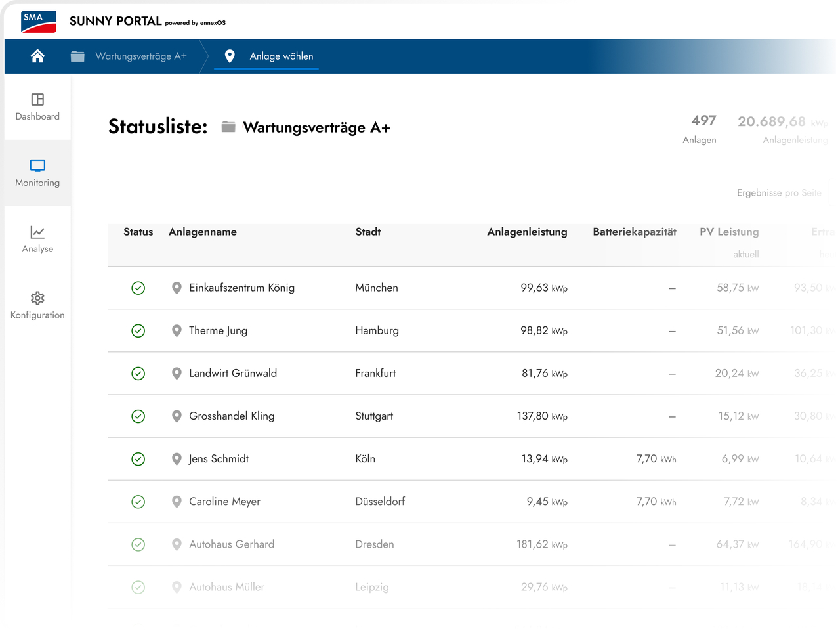The width and height of the screenshot is (840, 633).
Task: Click the Batteriekapazität column header
Action: pos(635,232)
